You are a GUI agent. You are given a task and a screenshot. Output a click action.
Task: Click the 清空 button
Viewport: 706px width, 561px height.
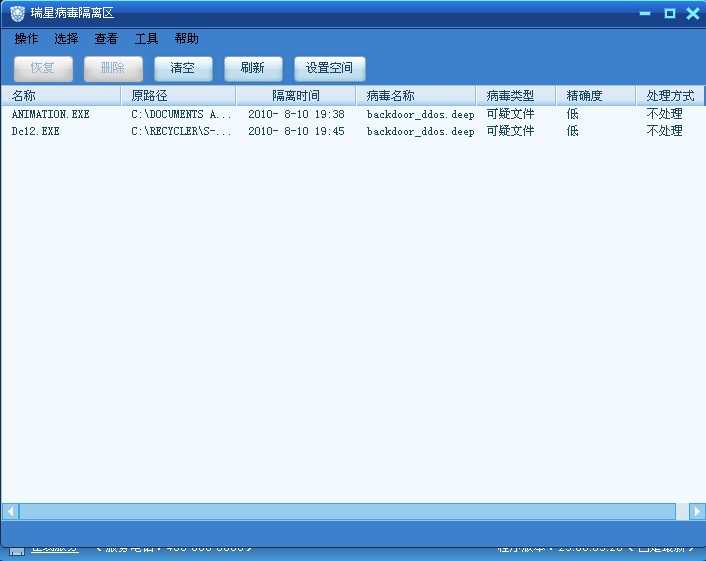pyautogui.click(x=183, y=68)
